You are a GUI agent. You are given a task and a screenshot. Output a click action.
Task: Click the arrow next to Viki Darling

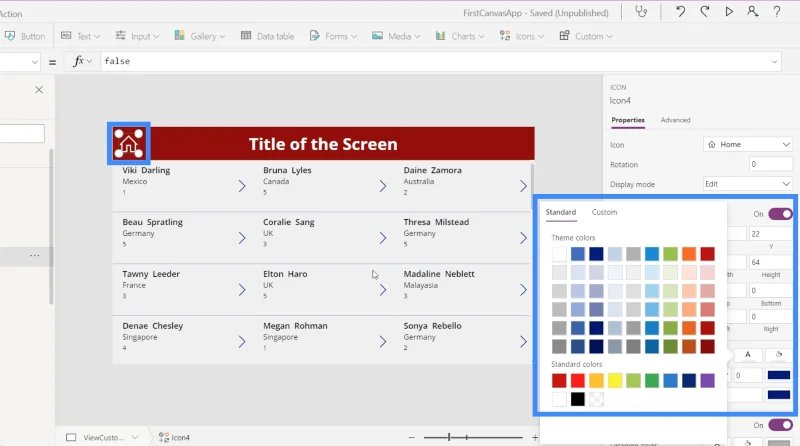pos(242,186)
